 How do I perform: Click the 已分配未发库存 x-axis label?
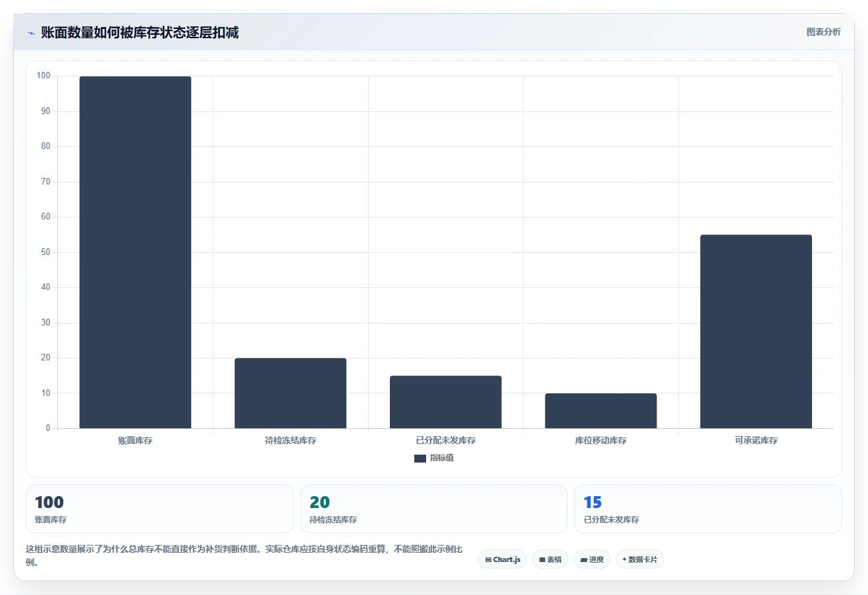coord(446,440)
